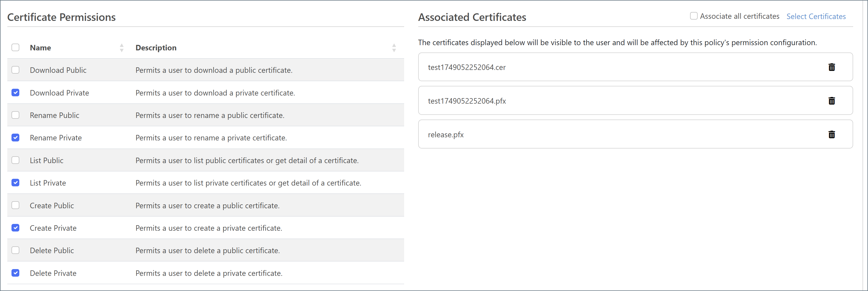Sort permissions by Name column arrows

click(122, 48)
